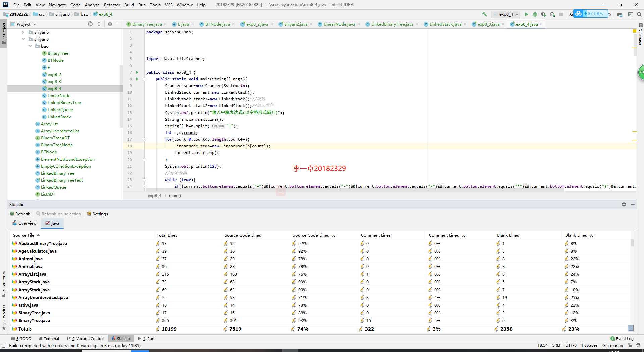The height and width of the screenshot is (352, 644).
Task: Open the Database side tool window
Action: 640,34
